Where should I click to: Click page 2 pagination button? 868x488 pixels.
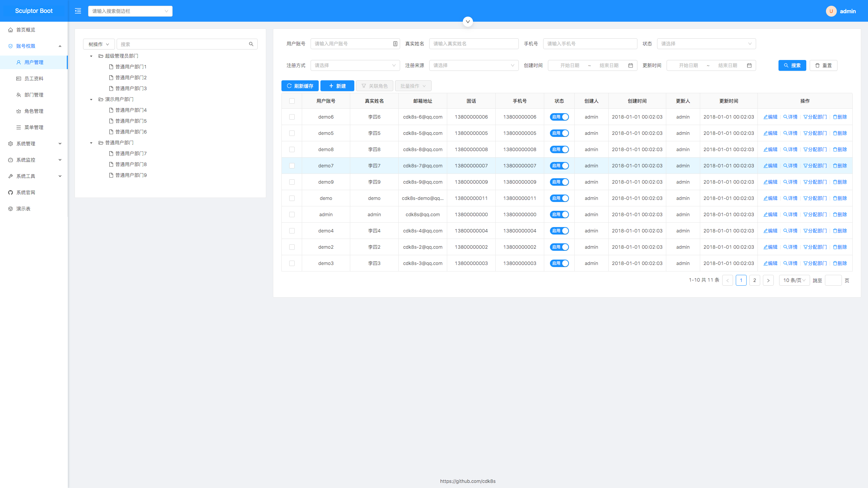tap(754, 280)
